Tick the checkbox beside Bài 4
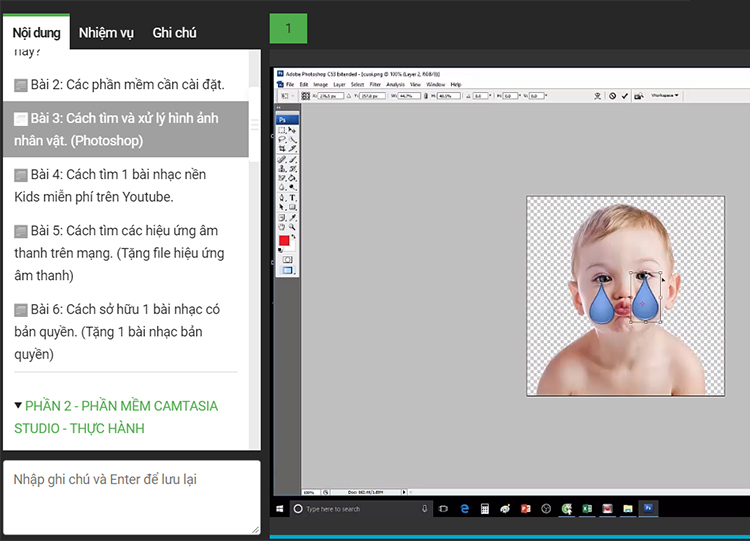Screen dimensions: 750x541 click(x=21, y=175)
